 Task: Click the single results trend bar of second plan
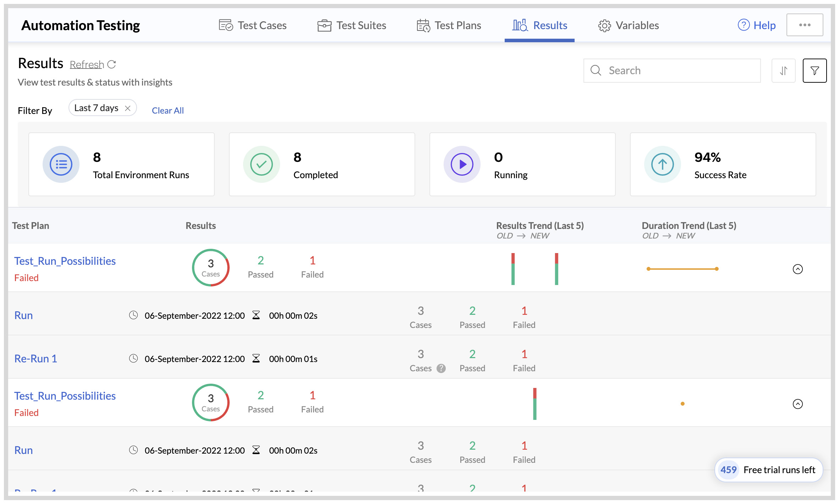tap(535, 404)
